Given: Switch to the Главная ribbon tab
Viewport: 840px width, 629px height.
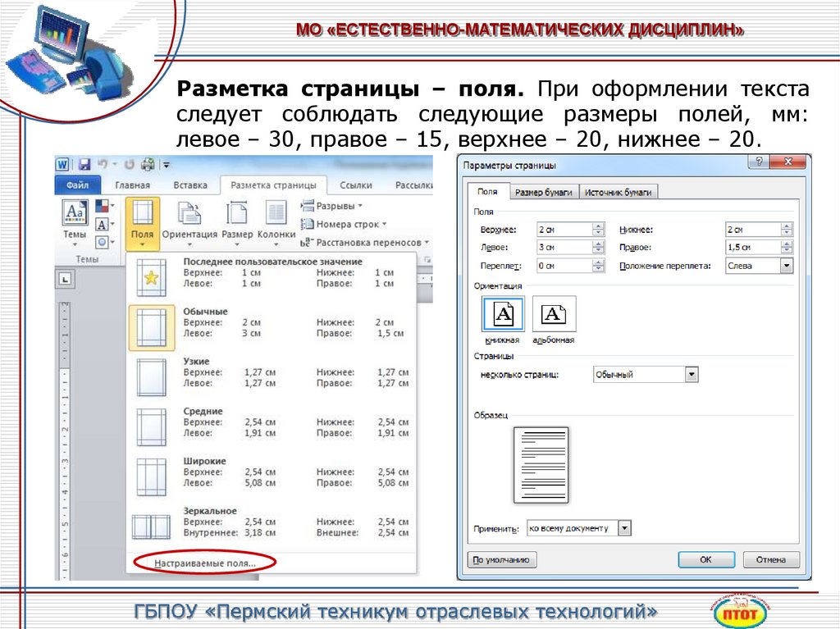Looking at the screenshot, I should click(132, 185).
